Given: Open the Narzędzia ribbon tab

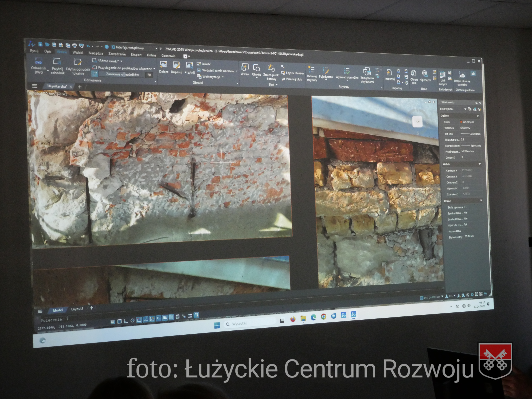Looking at the screenshot, I should (96, 53).
